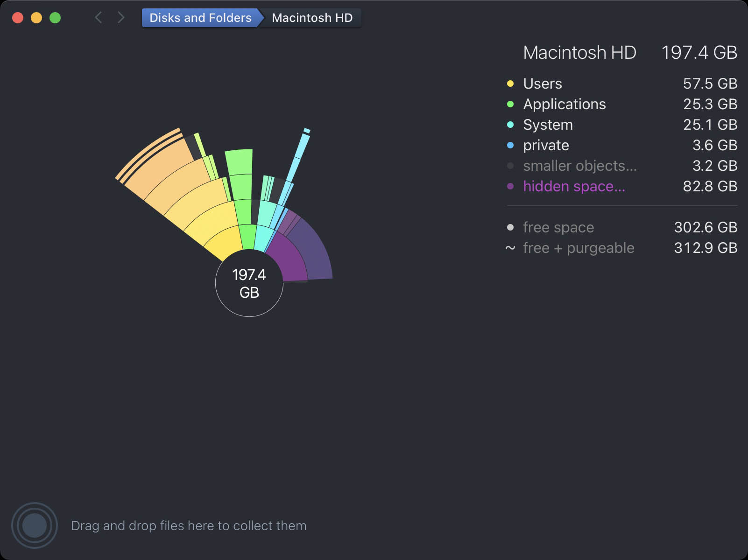The image size is (748, 560).
Task: Select Users in the legend list
Action: click(622, 84)
